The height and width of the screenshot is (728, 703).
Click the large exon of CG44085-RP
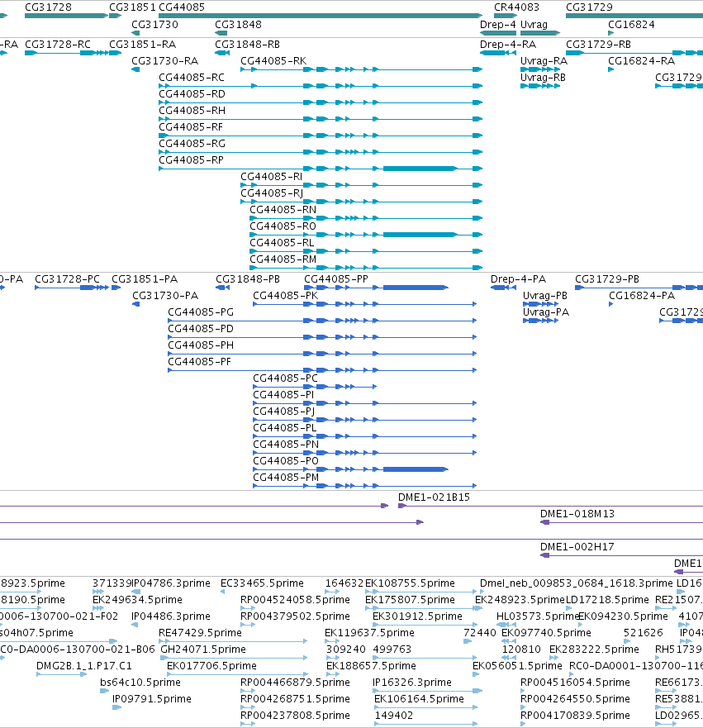(x=420, y=169)
